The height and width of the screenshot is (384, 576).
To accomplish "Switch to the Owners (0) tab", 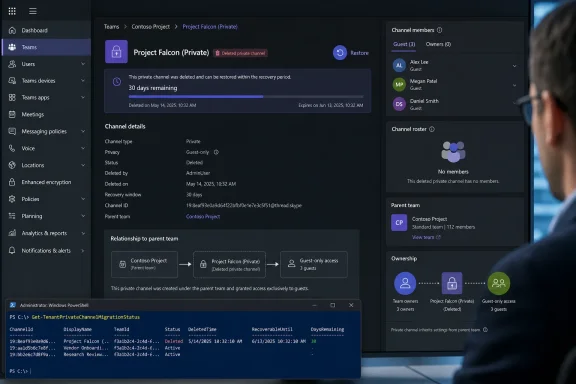I will tap(438, 44).
